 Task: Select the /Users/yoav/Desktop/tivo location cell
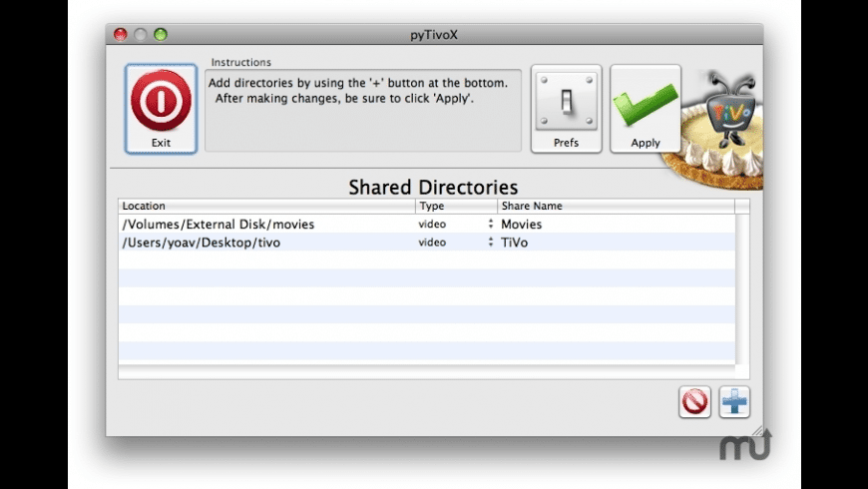(x=201, y=243)
